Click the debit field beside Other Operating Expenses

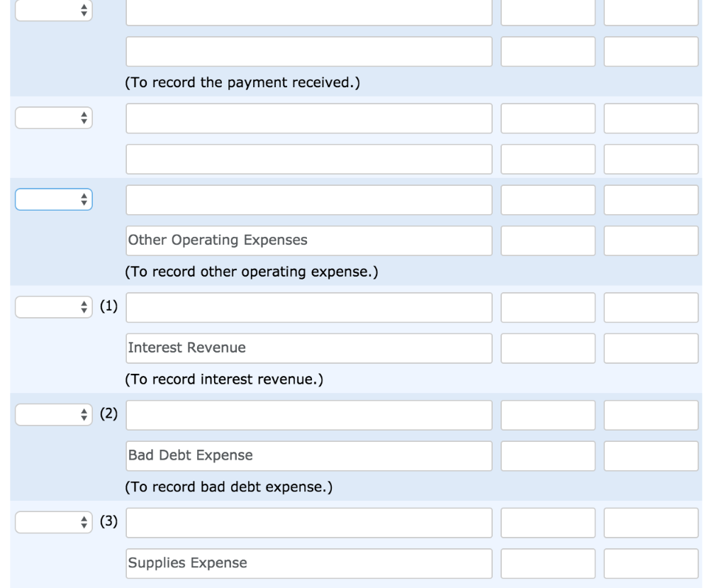(547, 240)
